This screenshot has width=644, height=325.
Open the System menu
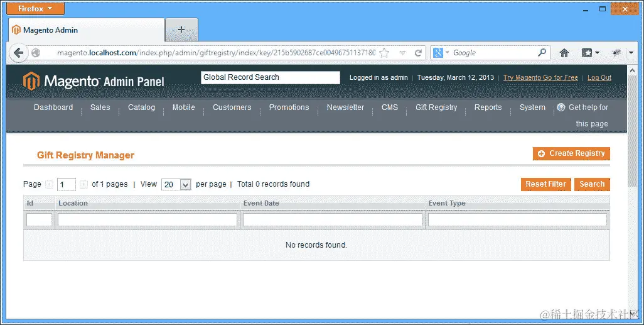[532, 107]
